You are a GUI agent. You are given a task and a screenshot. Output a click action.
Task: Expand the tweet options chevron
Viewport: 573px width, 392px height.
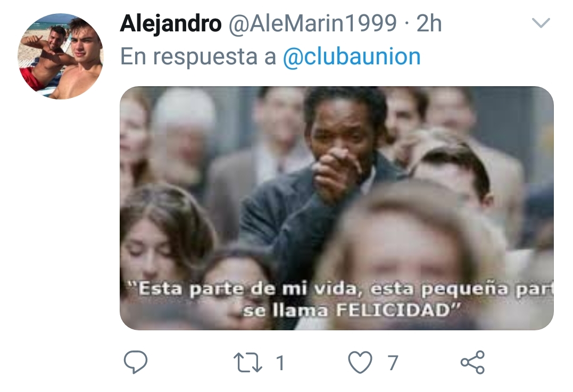541,23
